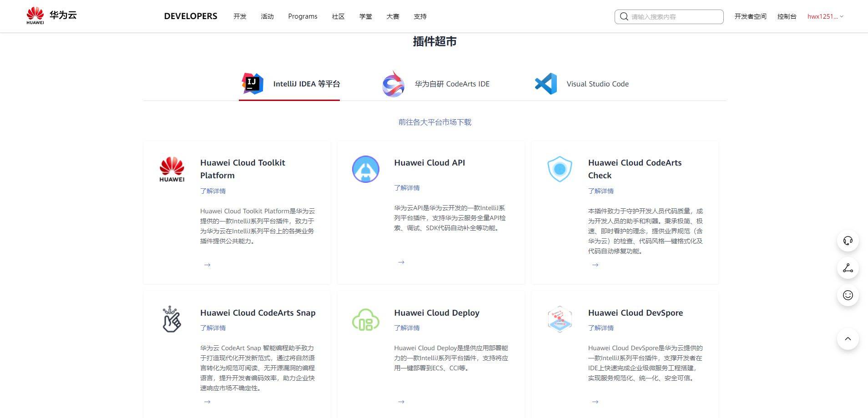Open the 大赛 navigation menu
Screen dimensions: 868x418
coord(393,16)
